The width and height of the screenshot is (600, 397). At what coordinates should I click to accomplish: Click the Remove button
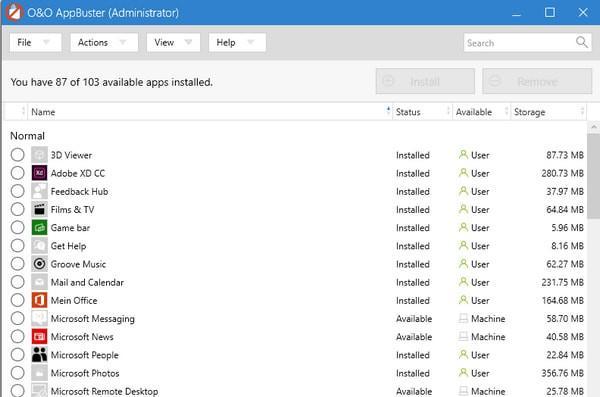[x=537, y=81]
